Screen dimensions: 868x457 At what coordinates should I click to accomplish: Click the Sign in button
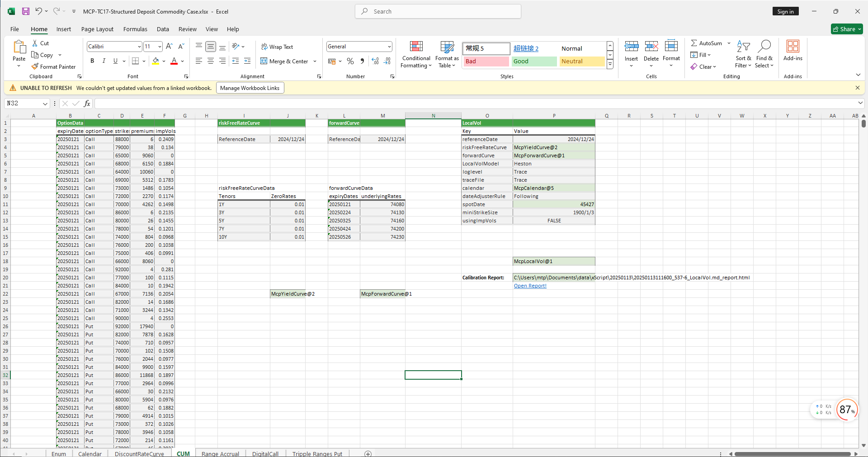[785, 11]
